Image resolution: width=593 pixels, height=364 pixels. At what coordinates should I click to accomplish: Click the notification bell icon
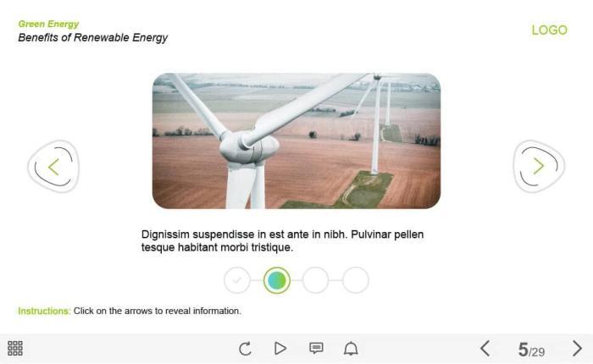coord(351,348)
